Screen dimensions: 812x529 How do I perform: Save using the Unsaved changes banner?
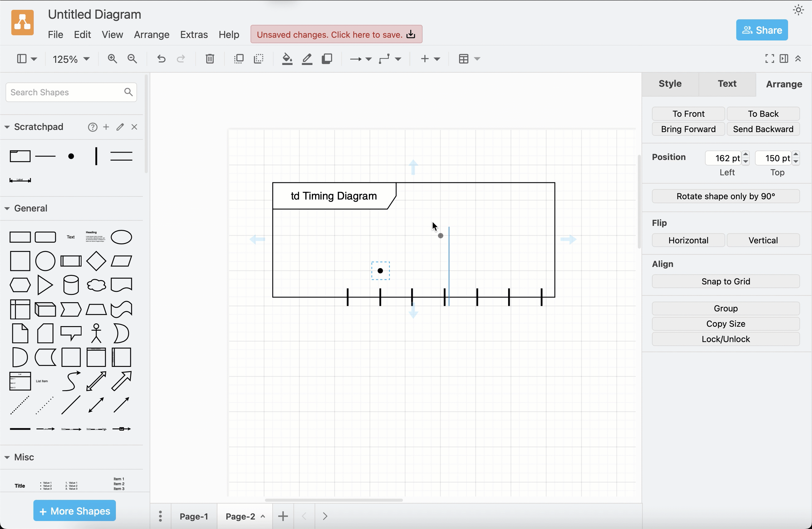pos(336,34)
